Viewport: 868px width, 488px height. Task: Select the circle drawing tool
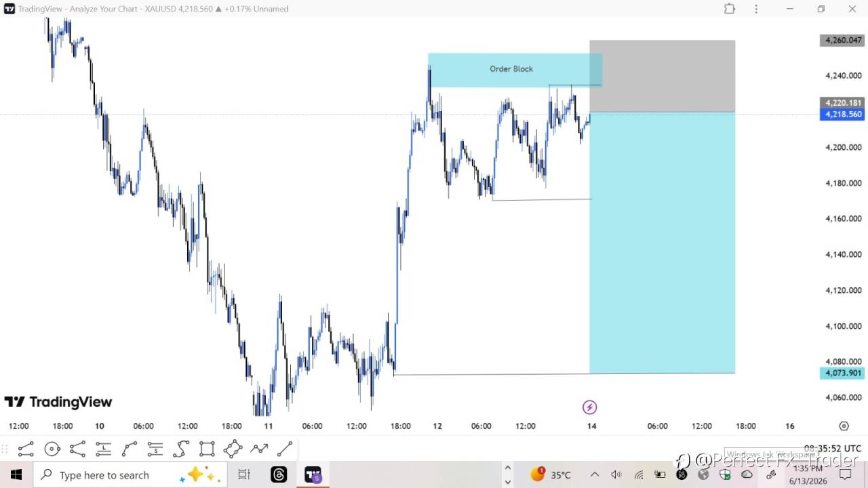click(x=52, y=449)
